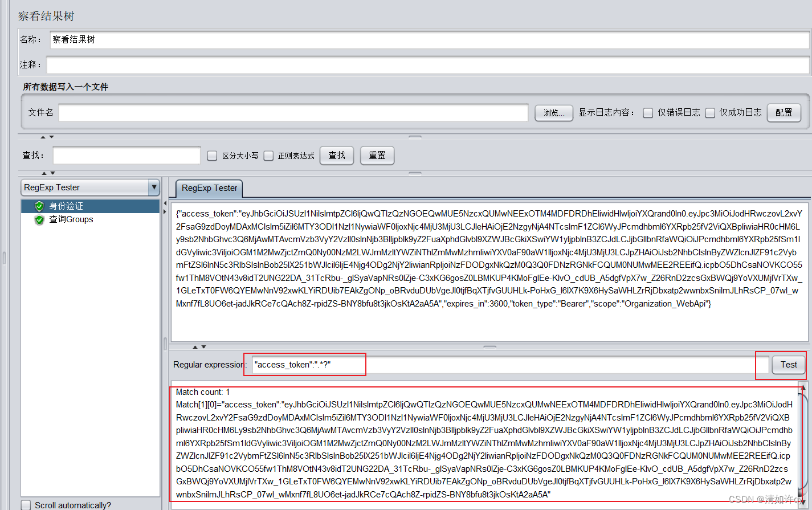Click the Regular expression input field
This screenshot has width=812, height=510.
(510, 365)
